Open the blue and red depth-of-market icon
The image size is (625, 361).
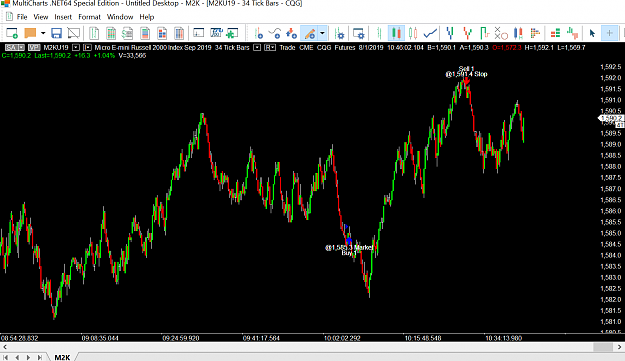tap(145, 33)
